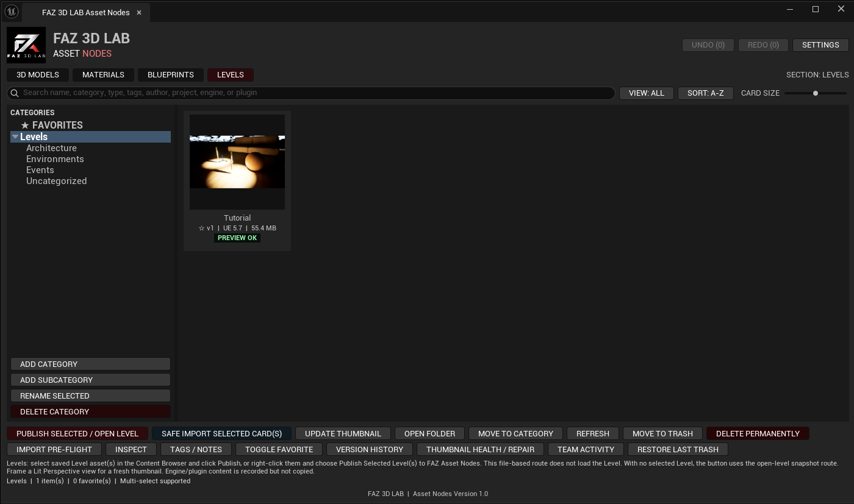Select the star Favorites category
The width and height of the screenshot is (854, 504).
[52, 125]
